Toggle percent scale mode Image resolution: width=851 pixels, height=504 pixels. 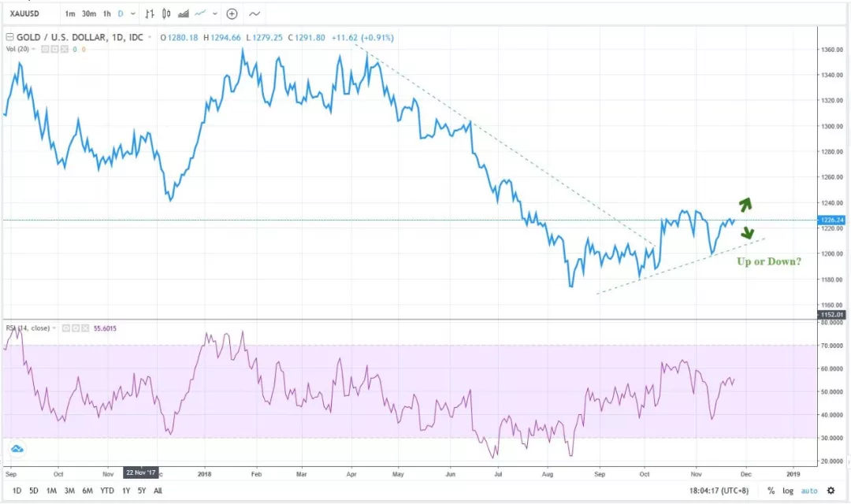coord(771,491)
